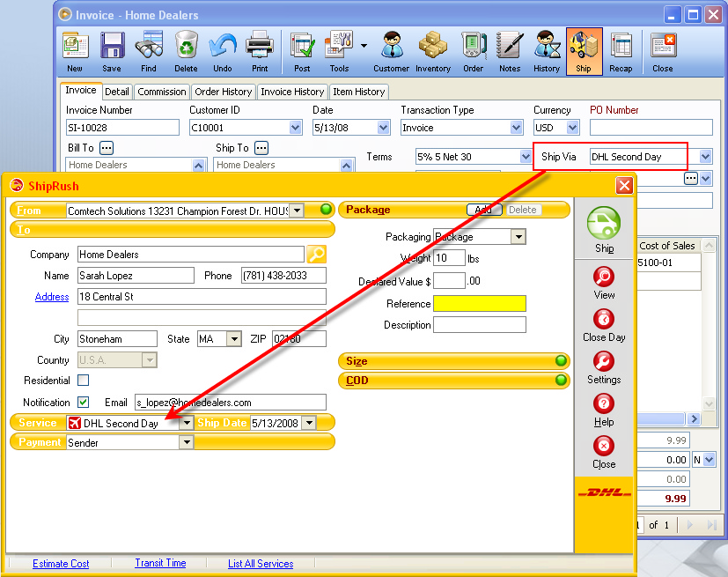Open Inventory with the boxes icon
728x577 pixels.
(x=433, y=46)
